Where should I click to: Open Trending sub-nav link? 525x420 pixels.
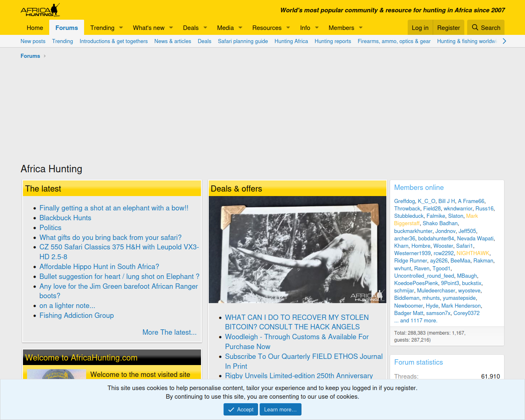pyautogui.click(x=62, y=41)
